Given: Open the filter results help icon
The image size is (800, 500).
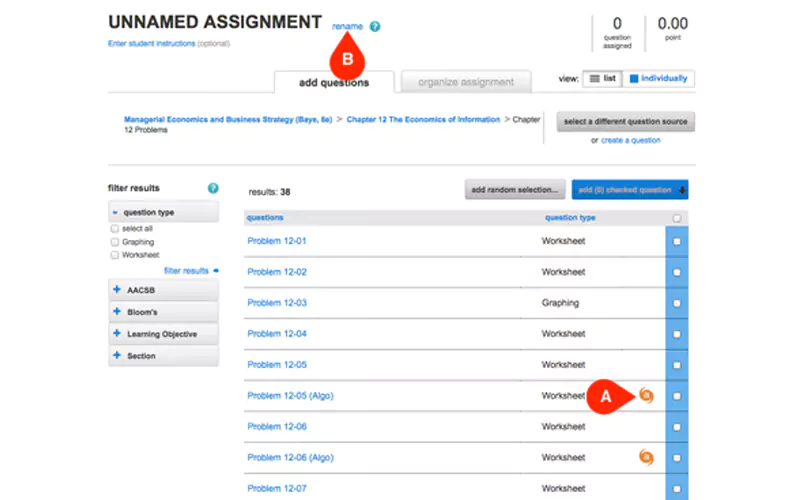Looking at the screenshot, I should pyautogui.click(x=213, y=188).
